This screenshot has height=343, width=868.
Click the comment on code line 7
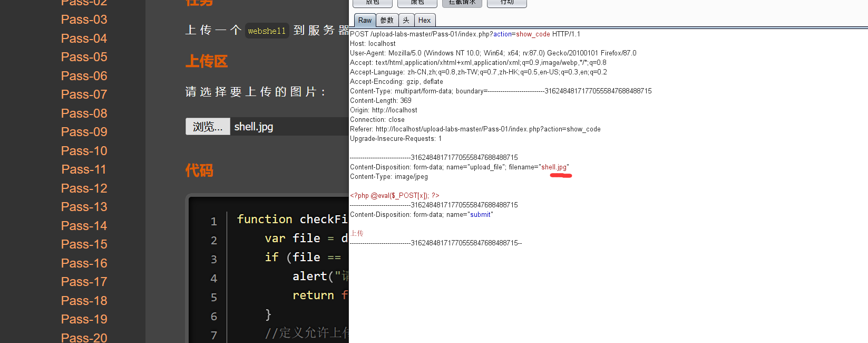306,333
